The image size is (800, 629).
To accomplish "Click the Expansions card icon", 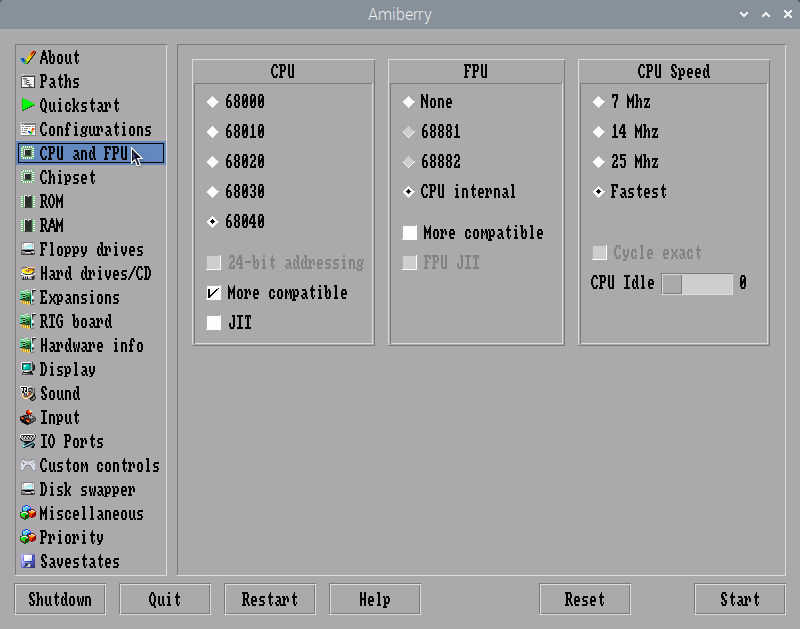I will (28, 297).
